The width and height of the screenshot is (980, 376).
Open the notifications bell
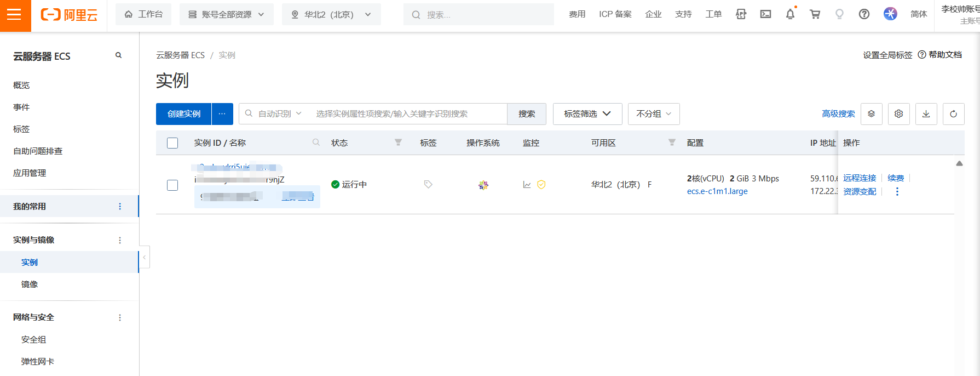[x=790, y=14]
